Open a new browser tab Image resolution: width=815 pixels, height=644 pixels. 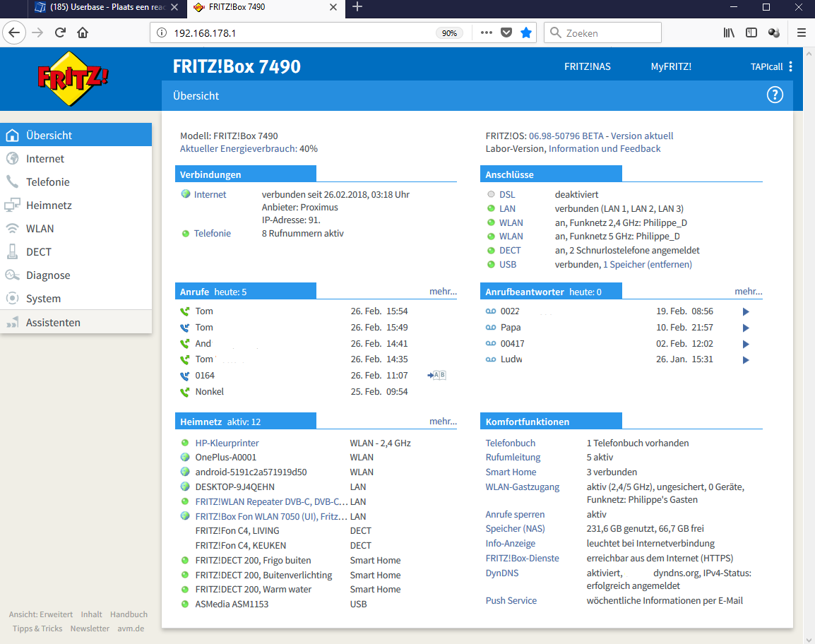tap(357, 7)
